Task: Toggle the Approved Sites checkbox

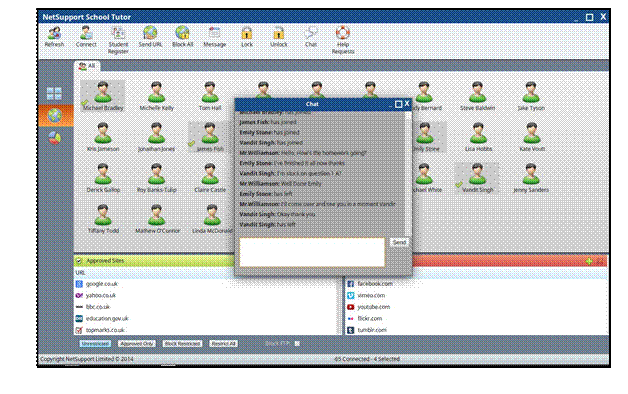Action: [79, 261]
